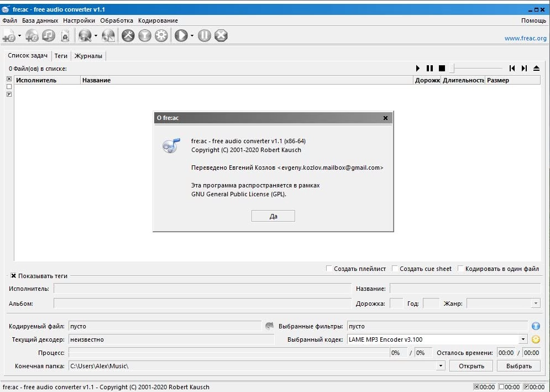
Task: Click the skip track icon beside Кодируемый файл
Action: (x=269, y=326)
